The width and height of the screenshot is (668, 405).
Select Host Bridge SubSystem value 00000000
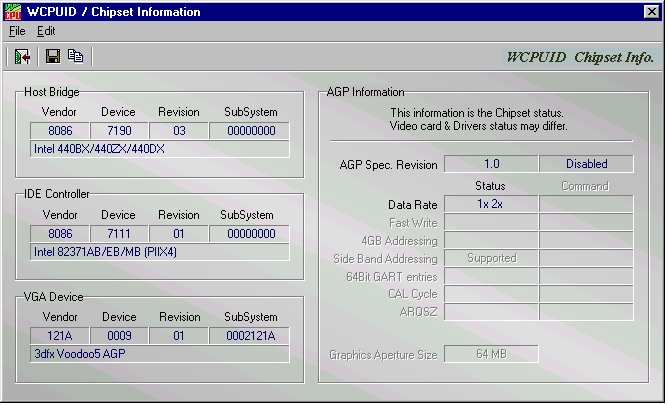250,131
